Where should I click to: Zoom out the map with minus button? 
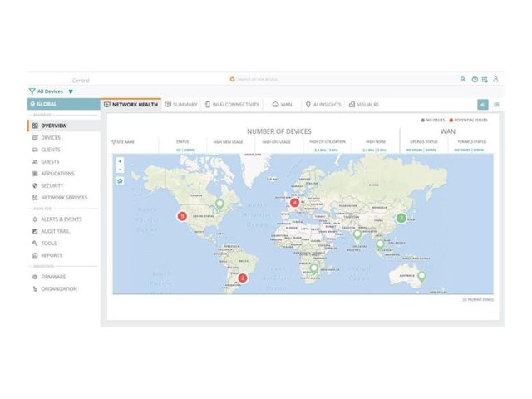[x=120, y=169]
